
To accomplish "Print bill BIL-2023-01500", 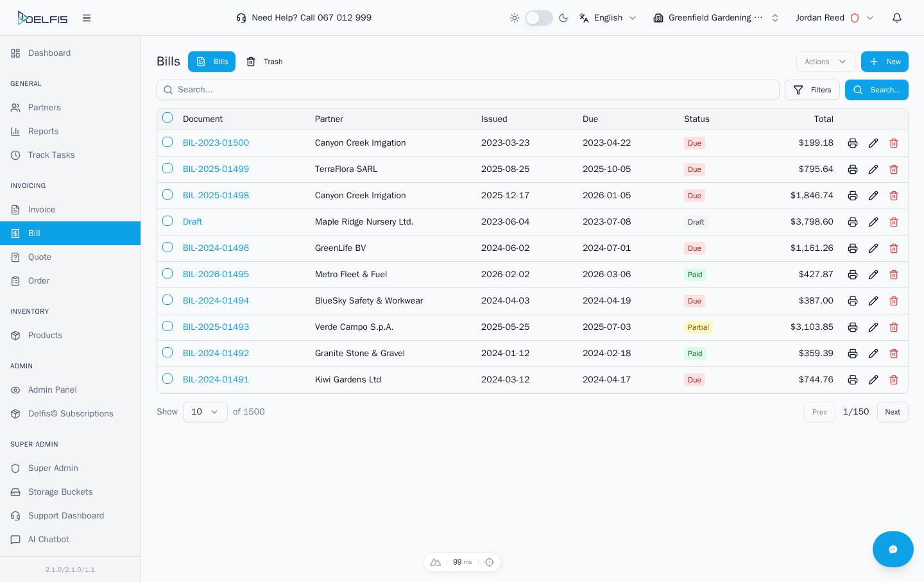I will pyautogui.click(x=853, y=143).
